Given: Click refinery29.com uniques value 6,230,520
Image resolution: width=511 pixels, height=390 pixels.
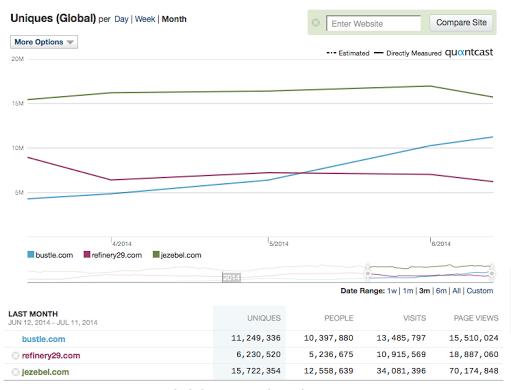Looking at the screenshot, I should [258, 354].
